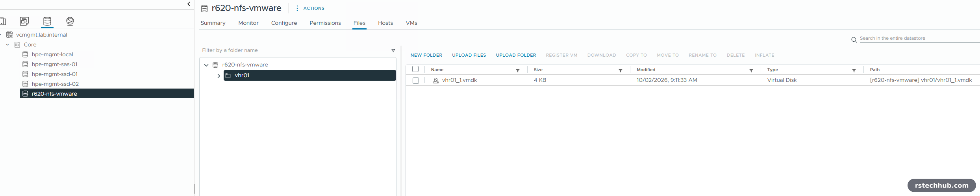The height and width of the screenshot is (196, 980).
Task: Click REGISTER VM
Action: (x=561, y=55)
